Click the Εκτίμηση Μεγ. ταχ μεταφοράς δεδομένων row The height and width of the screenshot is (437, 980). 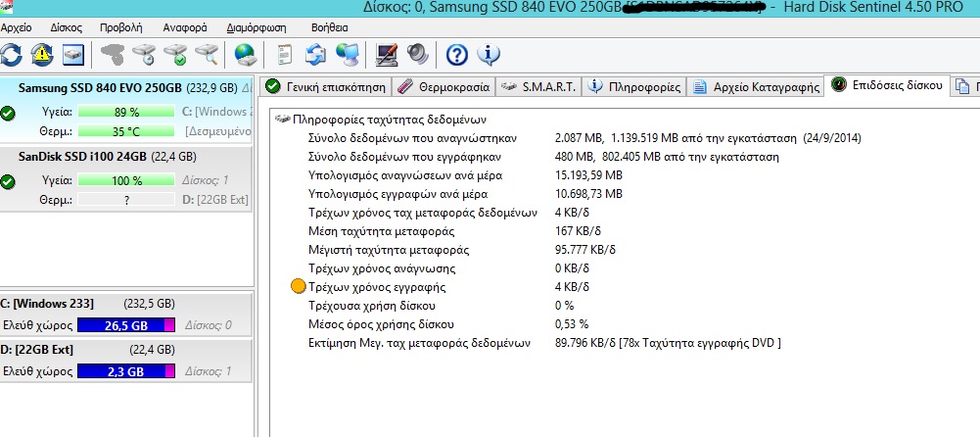544,343
